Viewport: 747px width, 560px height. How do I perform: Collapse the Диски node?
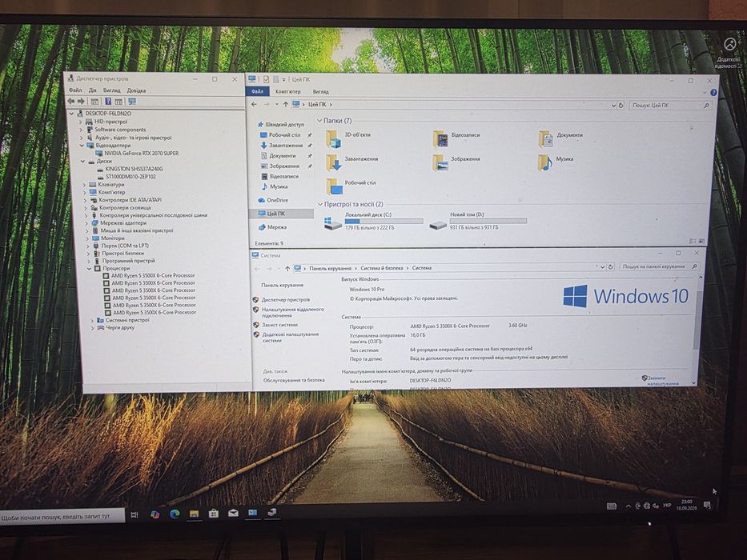coord(83,161)
